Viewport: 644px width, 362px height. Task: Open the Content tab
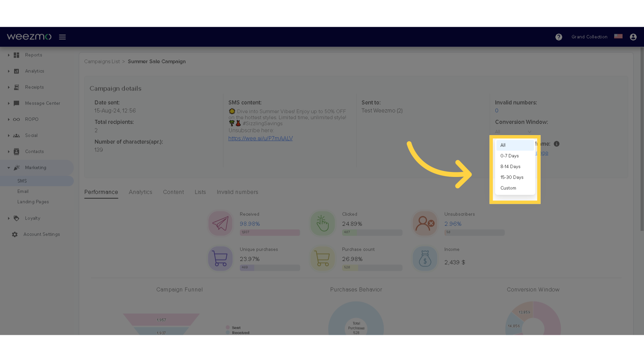click(173, 192)
